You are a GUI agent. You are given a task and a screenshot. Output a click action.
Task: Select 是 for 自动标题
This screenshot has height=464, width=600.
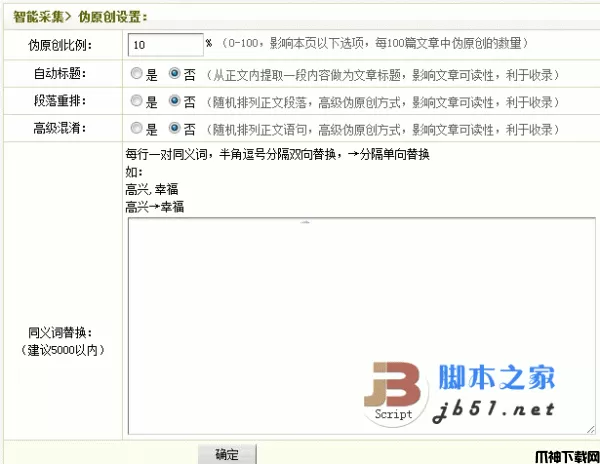136,73
